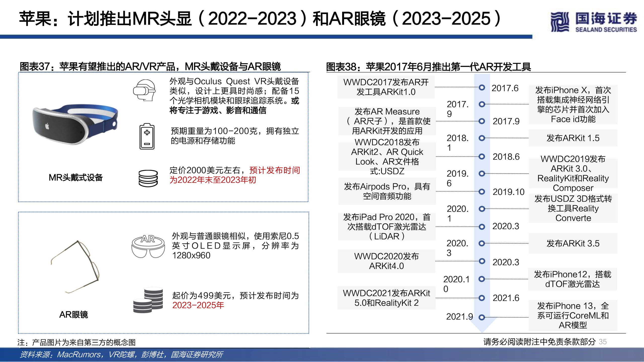Click the 2018.6 timeline marker
The image size is (644, 362).
[482, 157]
